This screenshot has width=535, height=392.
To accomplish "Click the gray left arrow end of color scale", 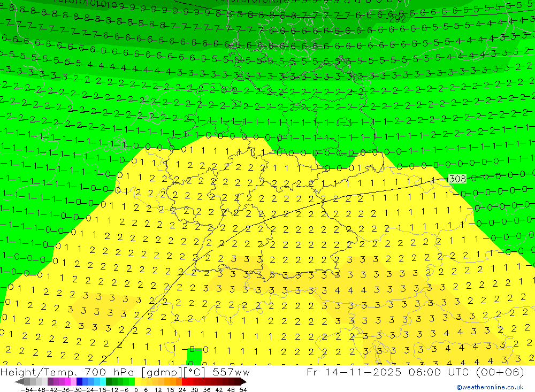I will (19, 381).
